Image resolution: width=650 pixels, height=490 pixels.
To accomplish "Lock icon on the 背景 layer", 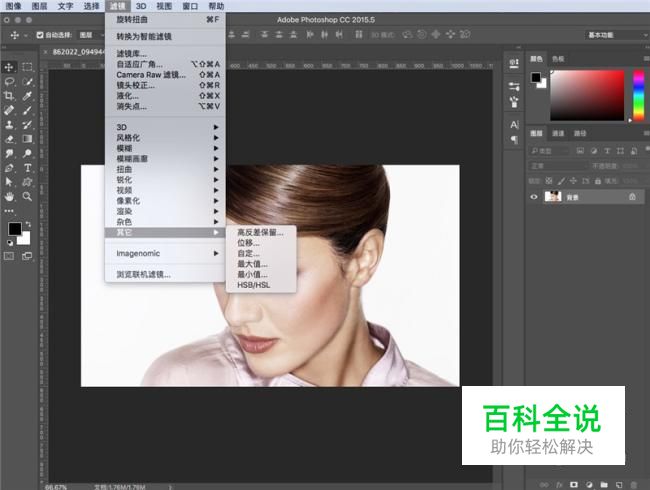I will 632,198.
